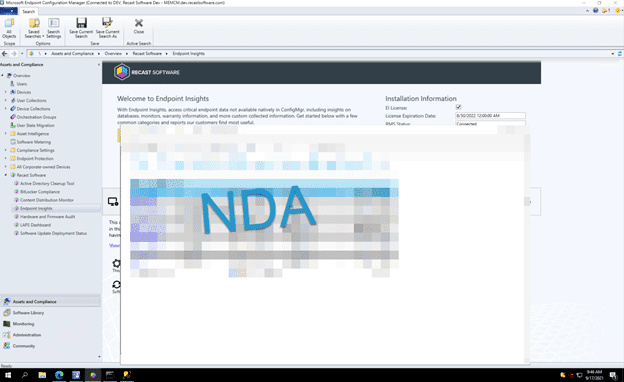
Task: Toggle the EI License checkbox
Action: [458, 107]
